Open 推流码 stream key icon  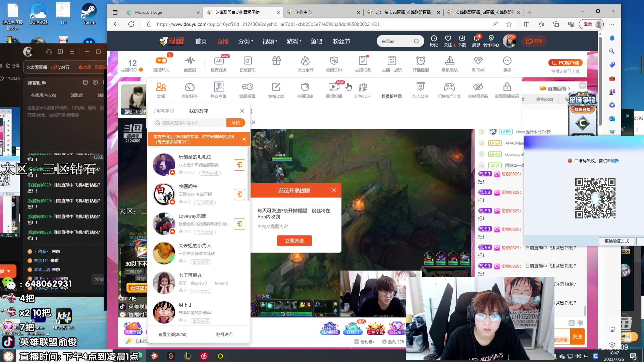190,61
